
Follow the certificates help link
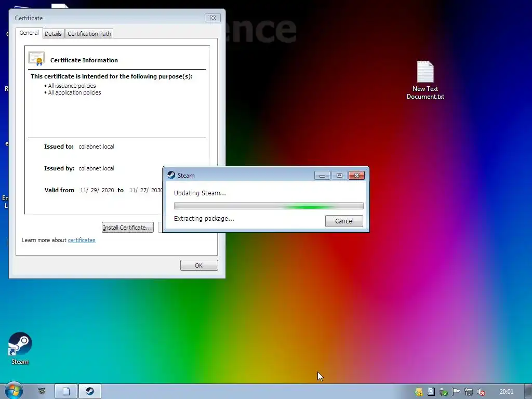(x=82, y=240)
